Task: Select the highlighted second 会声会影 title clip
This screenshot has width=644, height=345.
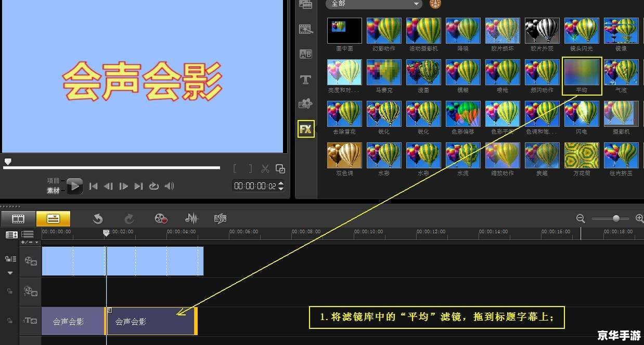Action: (x=151, y=322)
